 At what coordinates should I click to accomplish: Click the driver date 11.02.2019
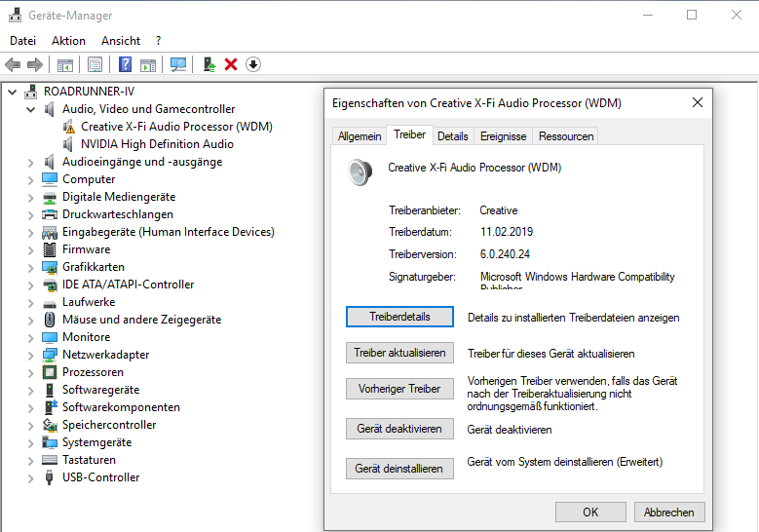pos(507,232)
